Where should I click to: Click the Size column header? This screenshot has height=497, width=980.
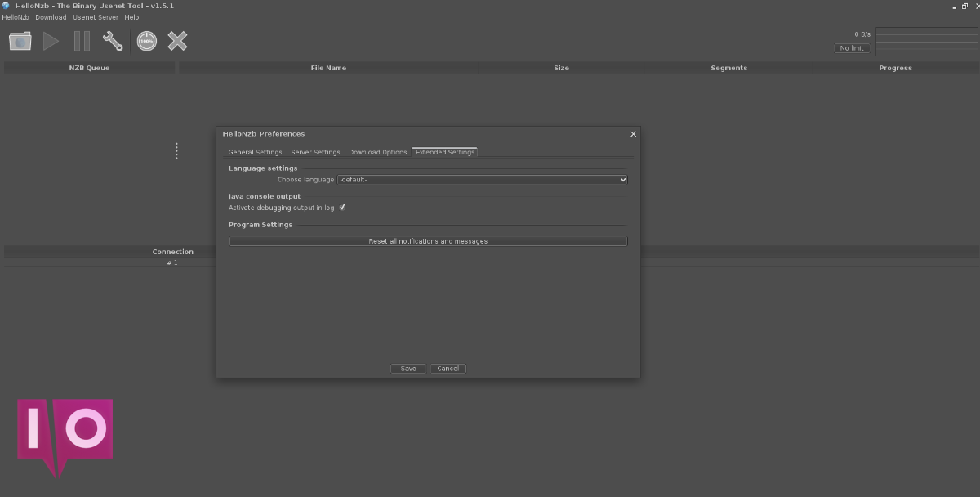(x=561, y=68)
